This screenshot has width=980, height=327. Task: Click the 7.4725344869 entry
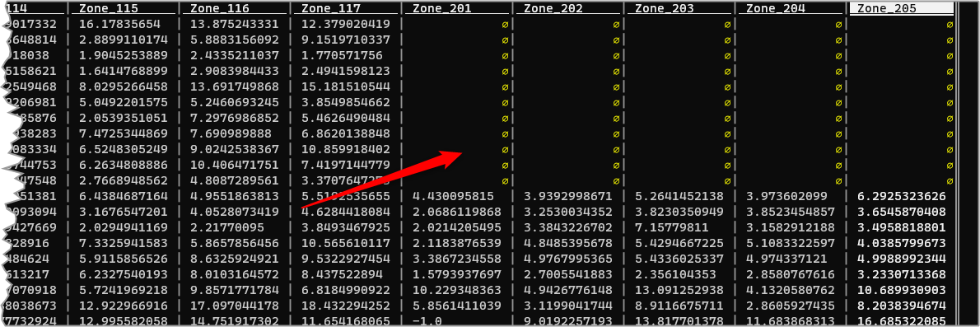tap(124, 133)
